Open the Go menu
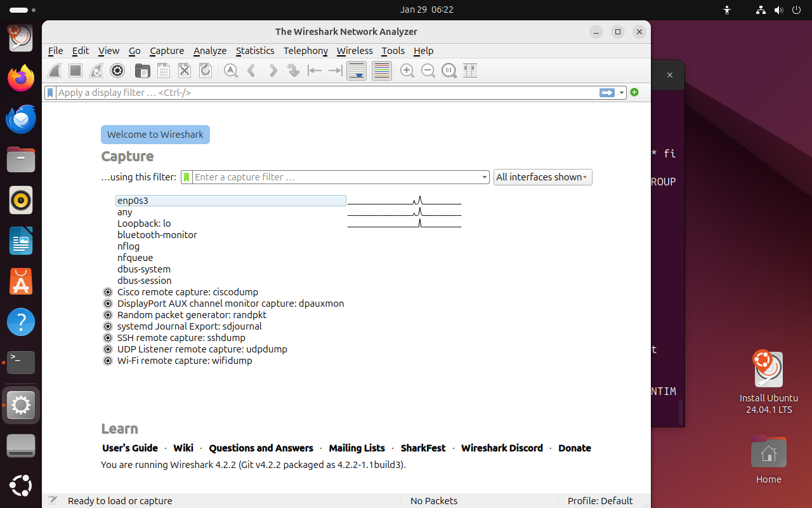 coord(134,51)
